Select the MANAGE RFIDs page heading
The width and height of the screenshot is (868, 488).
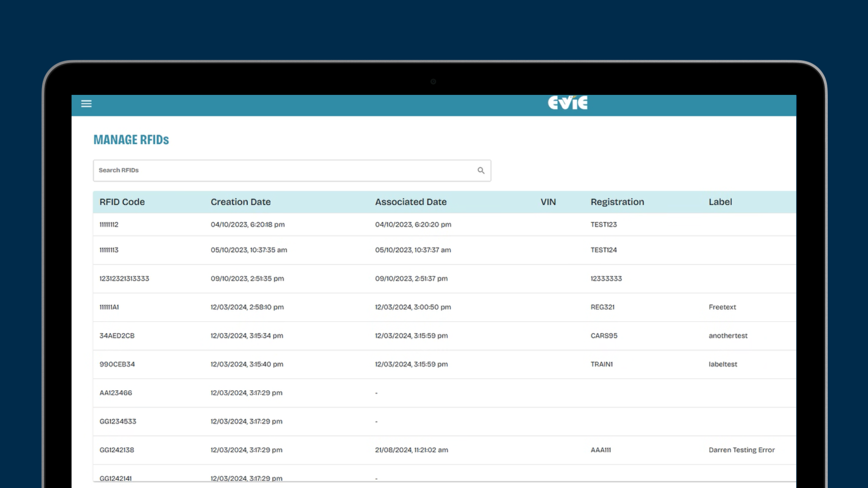pyautogui.click(x=131, y=140)
